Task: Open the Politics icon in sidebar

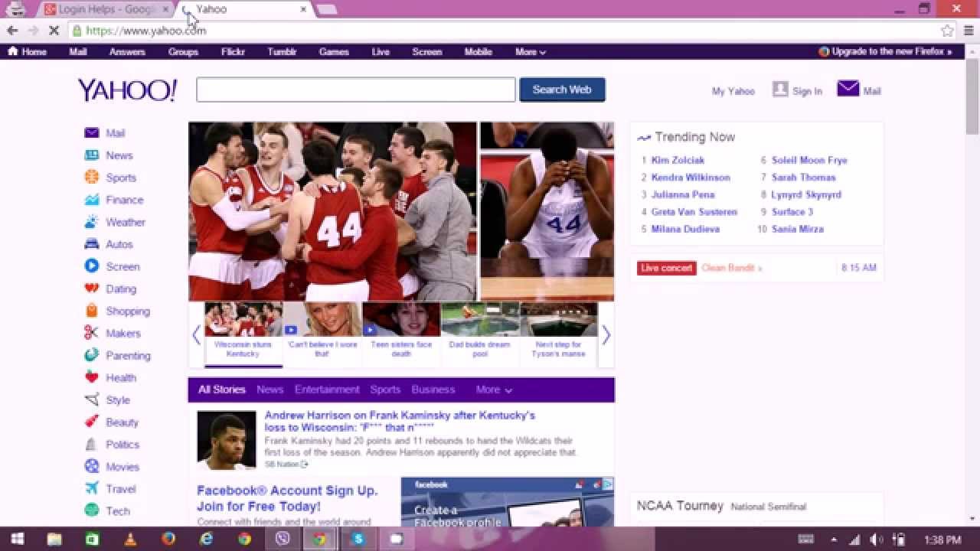Action: pos(91,444)
